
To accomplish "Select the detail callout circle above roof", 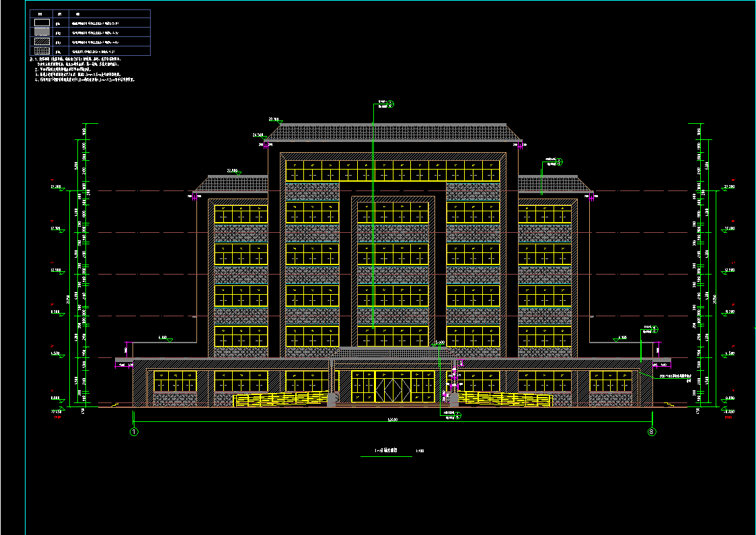I will coord(391,104).
